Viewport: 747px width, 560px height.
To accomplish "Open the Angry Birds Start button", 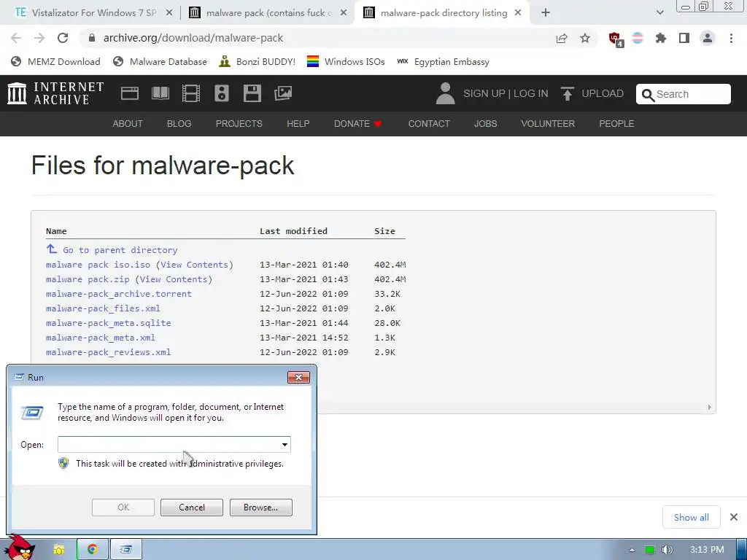I will [x=20, y=547].
